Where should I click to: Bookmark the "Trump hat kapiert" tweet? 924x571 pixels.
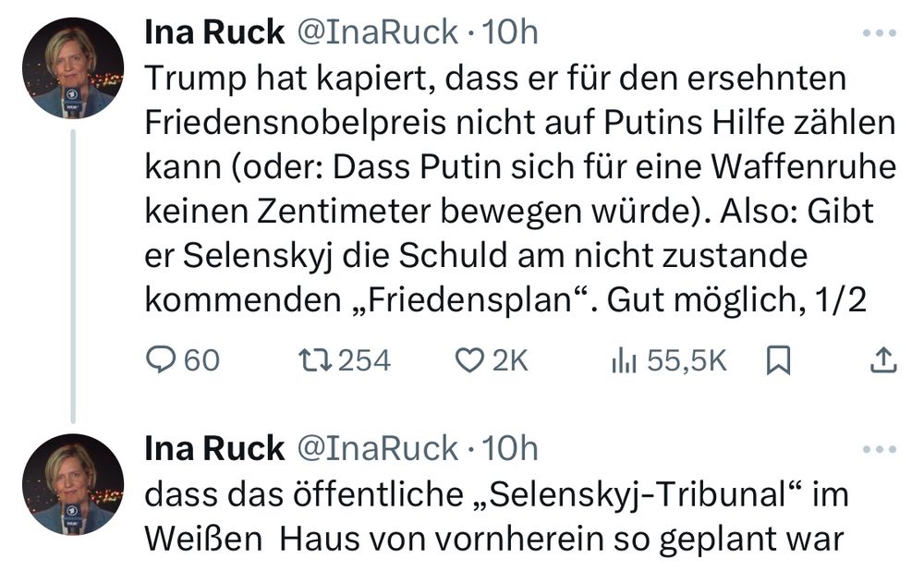click(x=779, y=360)
